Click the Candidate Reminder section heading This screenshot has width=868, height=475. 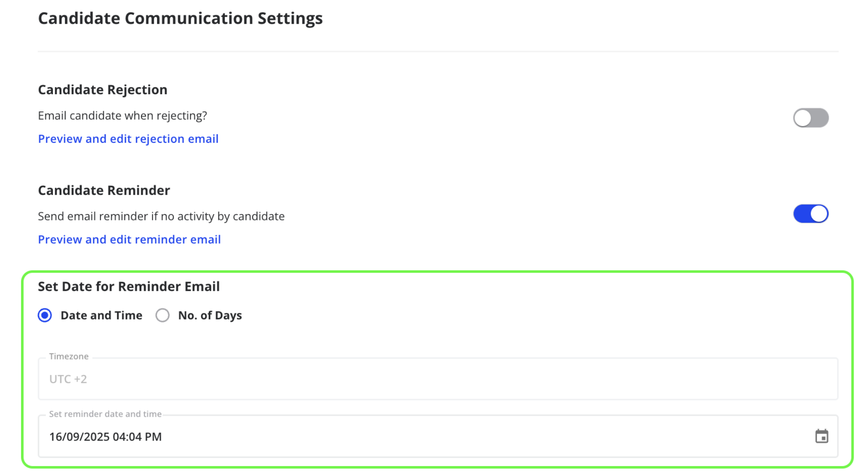(x=104, y=190)
